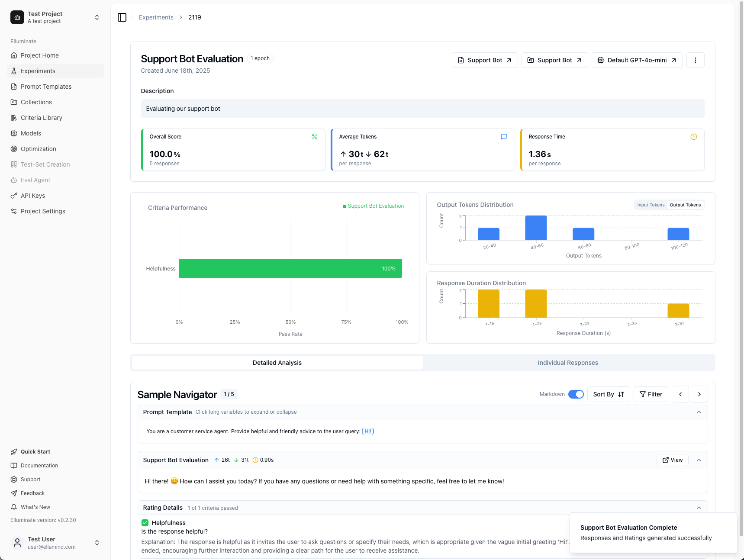Click the '1 / 5' sample counter
This screenshot has width=744, height=560.
coord(229,394)
